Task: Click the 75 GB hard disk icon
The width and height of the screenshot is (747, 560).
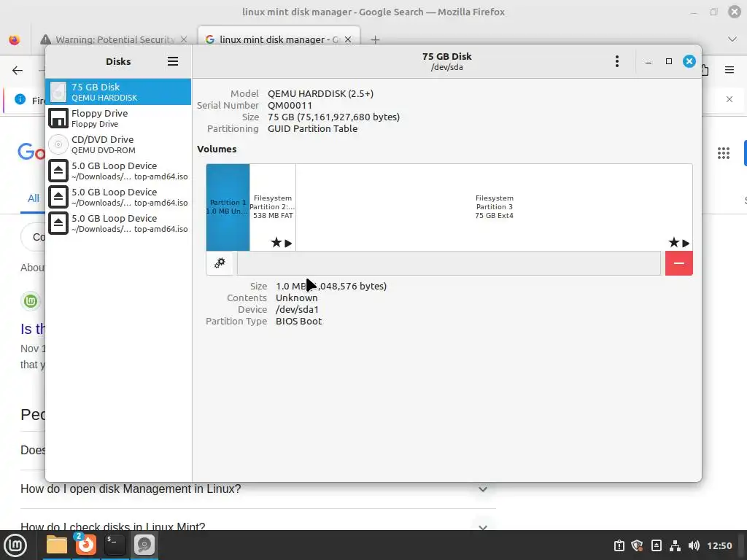Action: [x=58, y=92]
